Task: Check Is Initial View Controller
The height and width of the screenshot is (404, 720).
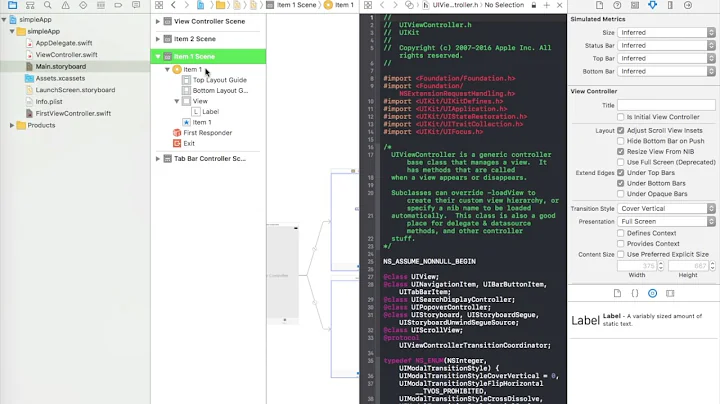Action: [621, 117]
